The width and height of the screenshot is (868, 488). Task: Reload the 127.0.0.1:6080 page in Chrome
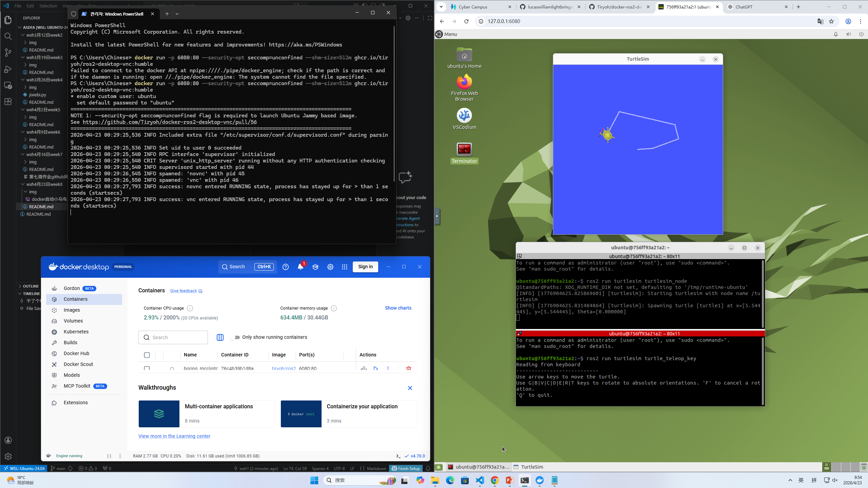pyautogui.click(x=466, y=21)
